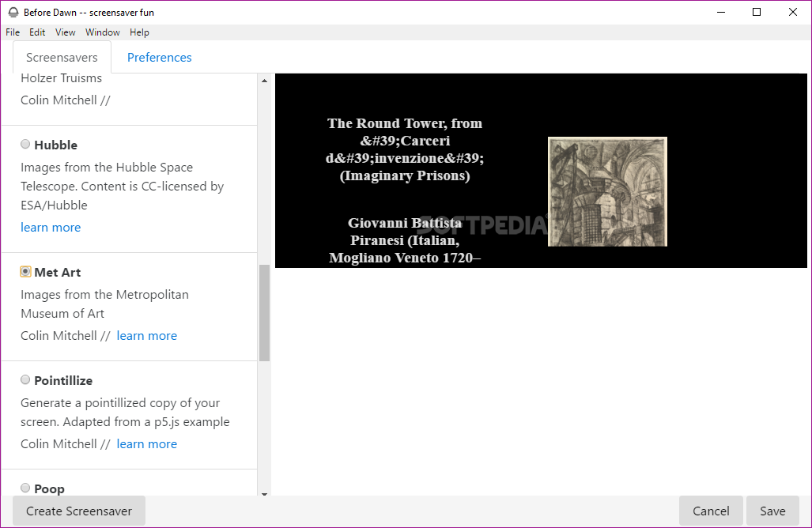Click the scrollbar down arrow in screensaver list
This screenshot has width=812, height=528.
tap(265, 493)
